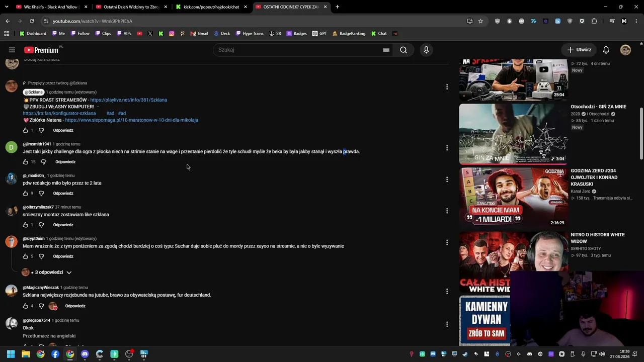Open the ktr.fan konfigurator-szklana link
The width and height of the screenshot is (644, 362).
[59, 114]
